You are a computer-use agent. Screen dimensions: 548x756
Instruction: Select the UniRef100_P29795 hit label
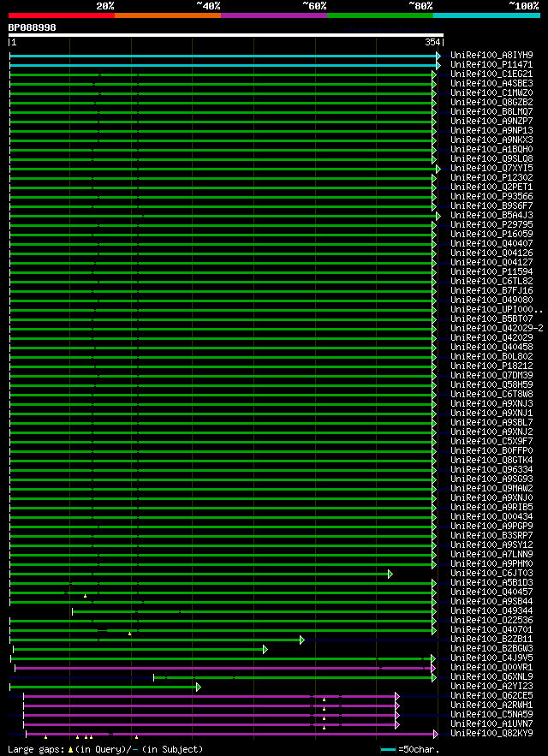pos(491,225)
